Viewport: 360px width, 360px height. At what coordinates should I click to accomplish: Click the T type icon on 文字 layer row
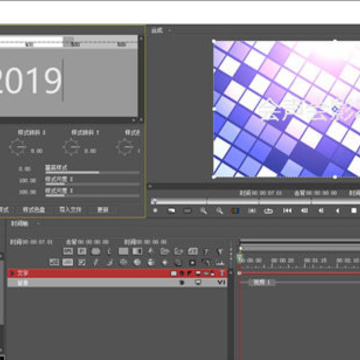coord(222,273)
